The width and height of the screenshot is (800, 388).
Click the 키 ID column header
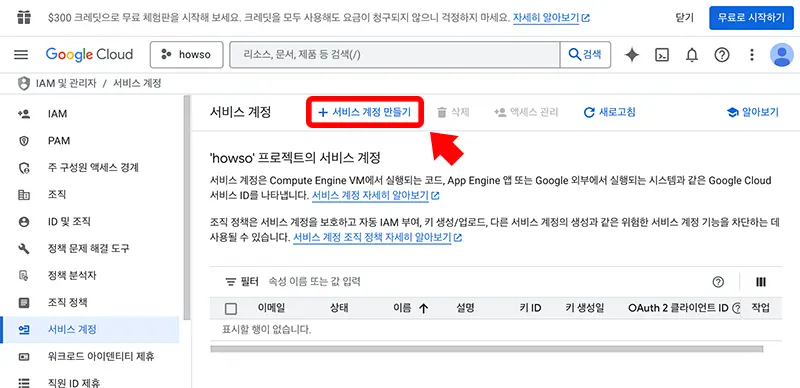pos(530,308)
